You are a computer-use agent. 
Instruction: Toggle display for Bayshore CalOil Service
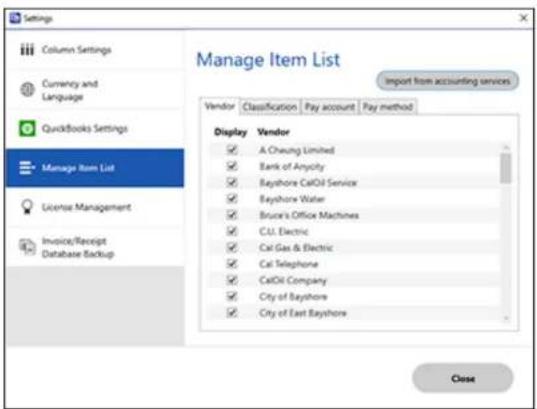(x=232, y=182)
